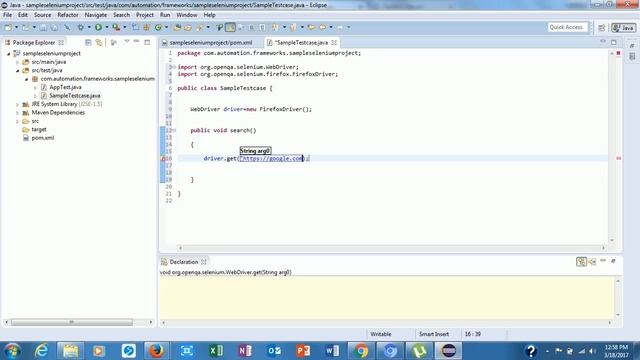Image resolution: width=640 pixels, height=360 pixels.
Task: Select AppTest.java in Package Explorer
Action: (65, 87)
